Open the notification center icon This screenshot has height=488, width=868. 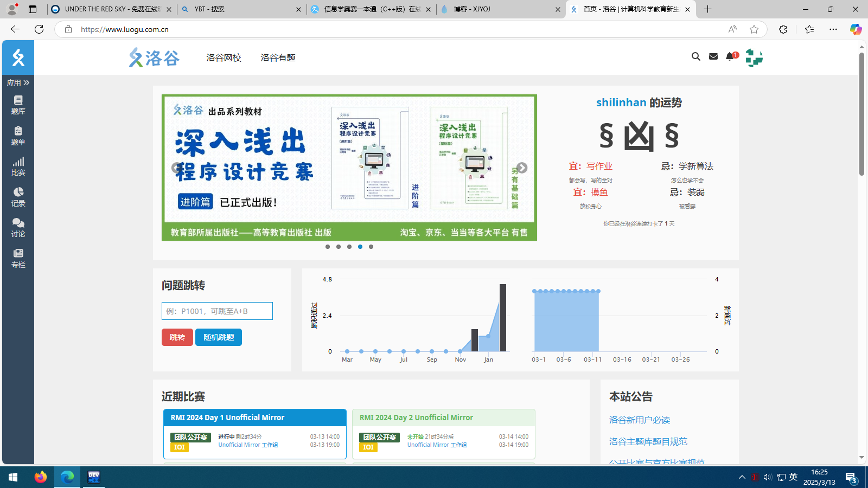pyautogui.click(x=851, y=478)
